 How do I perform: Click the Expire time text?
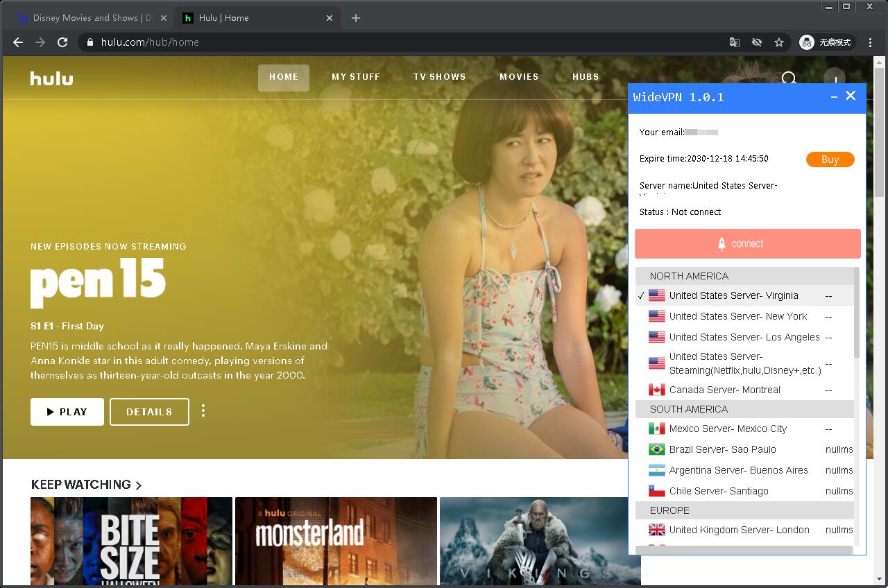704,159
